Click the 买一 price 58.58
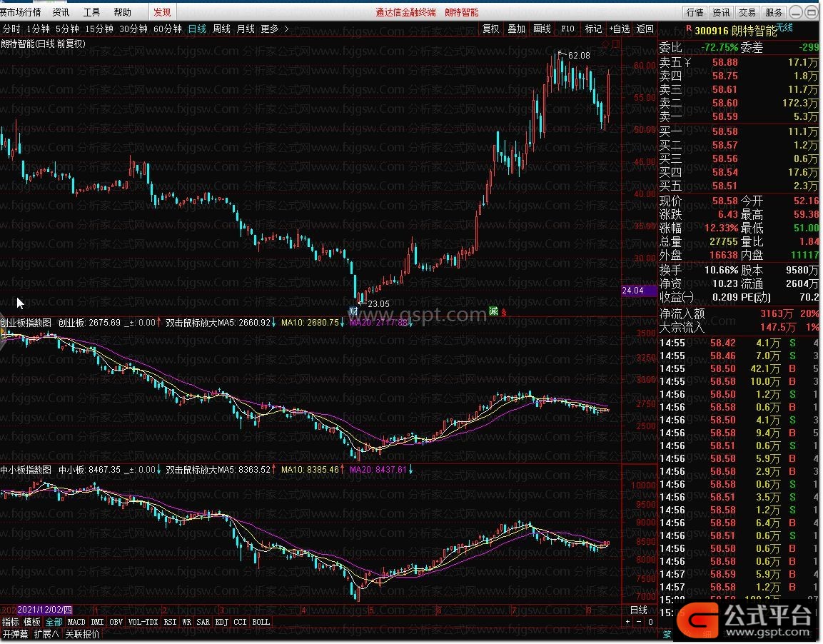The height and width of the screenshot is (644, 823). [x=724, y=131]
